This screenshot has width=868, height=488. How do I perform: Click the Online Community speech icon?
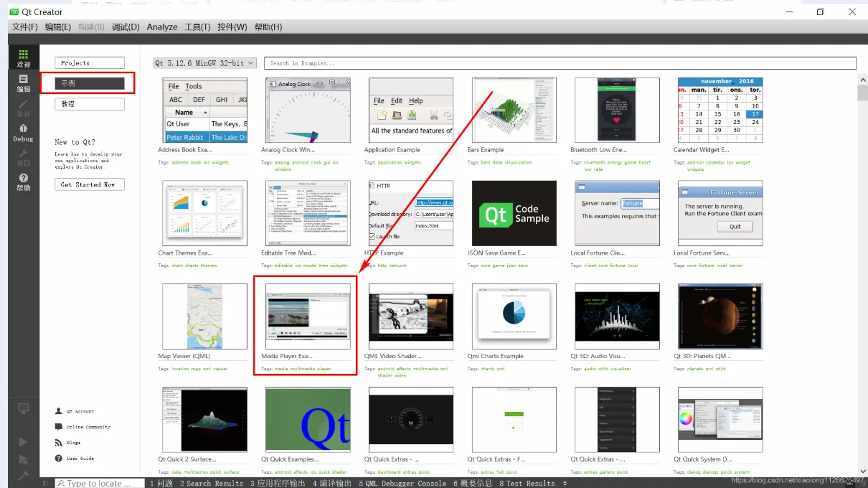coord(59,426)
